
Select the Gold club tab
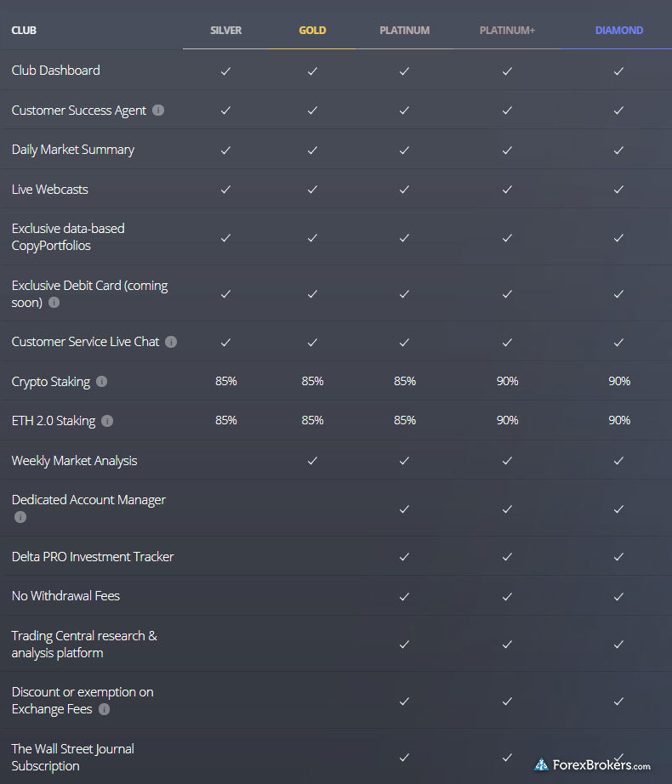pyautogui.click(x=312, y=31)
